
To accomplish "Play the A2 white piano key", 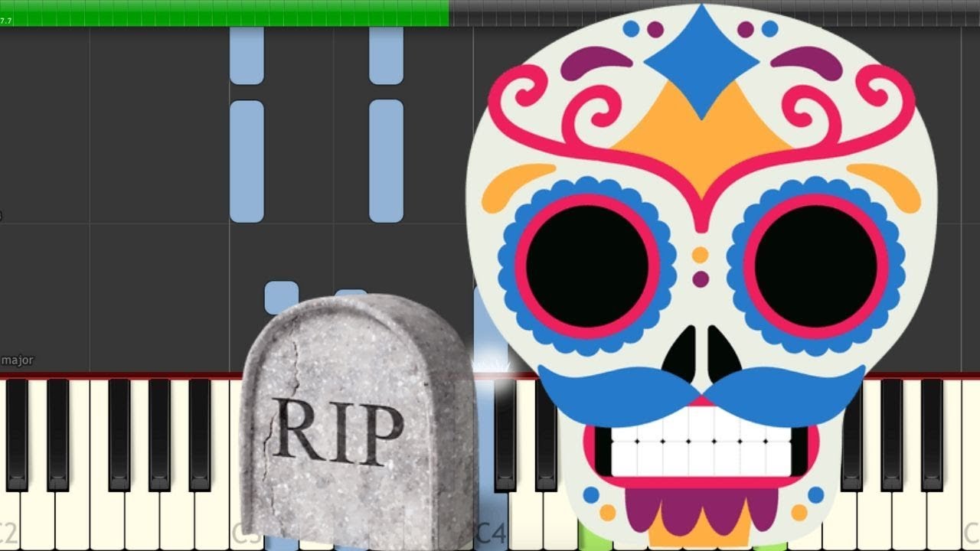I will [177, 520].
